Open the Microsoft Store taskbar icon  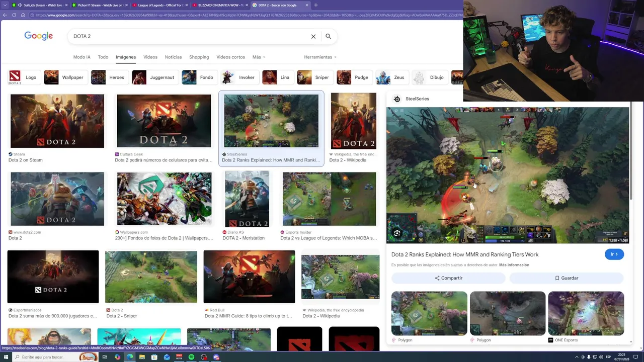coord(154,357)
